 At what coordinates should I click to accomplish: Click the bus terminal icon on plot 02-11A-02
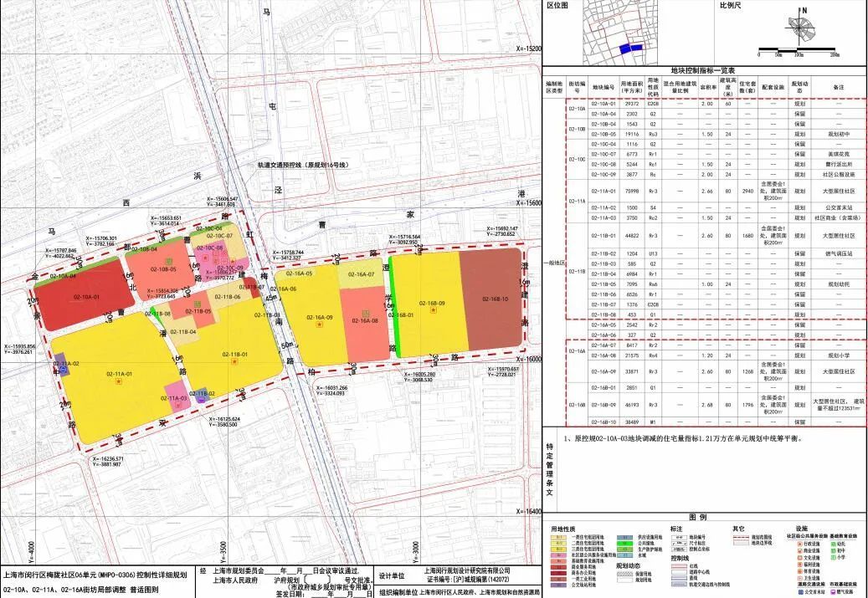(x=63, y=368)
